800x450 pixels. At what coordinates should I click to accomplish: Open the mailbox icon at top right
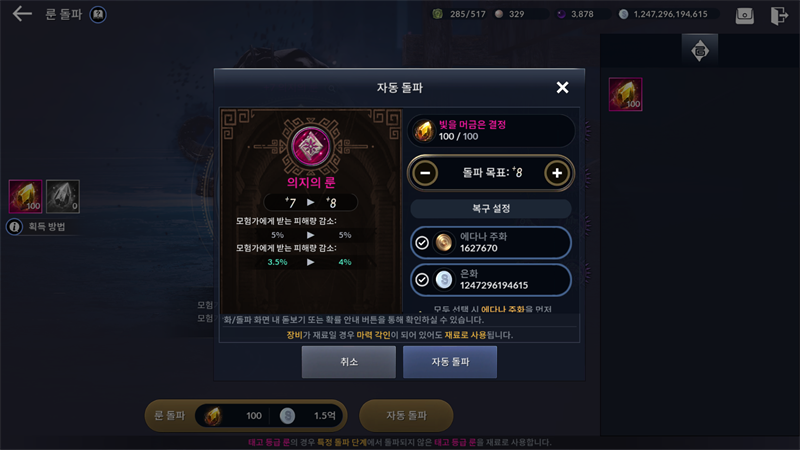coord(744,15)
